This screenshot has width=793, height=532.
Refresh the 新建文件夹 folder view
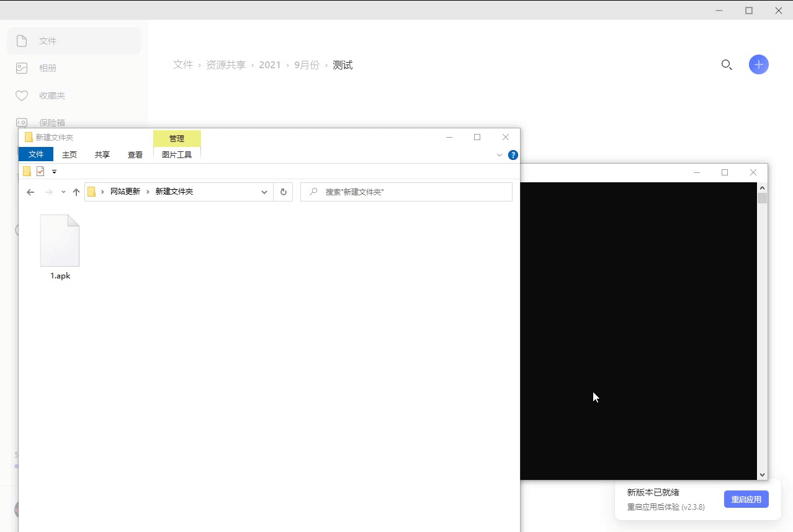pyautogui.click(x=283, y=192)
